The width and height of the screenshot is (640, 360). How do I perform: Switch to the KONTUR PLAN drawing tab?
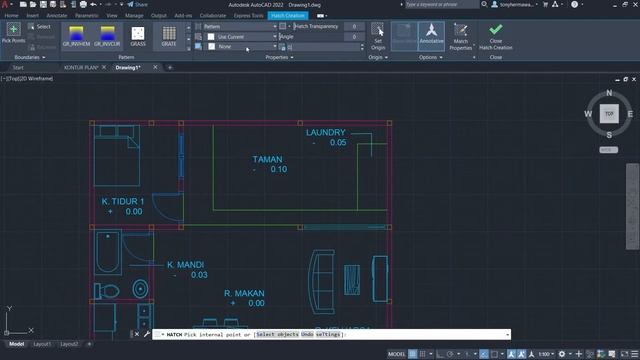point(81,67)
